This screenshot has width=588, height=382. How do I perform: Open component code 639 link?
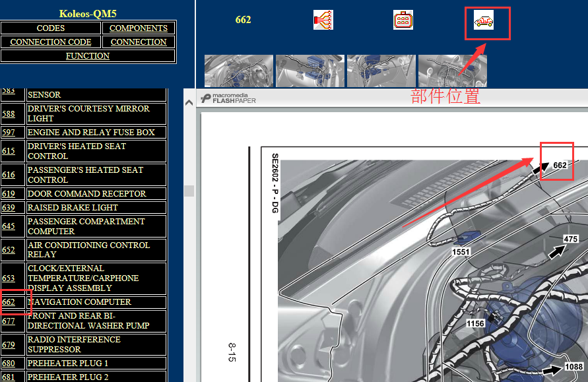click(x=9, y=208)
